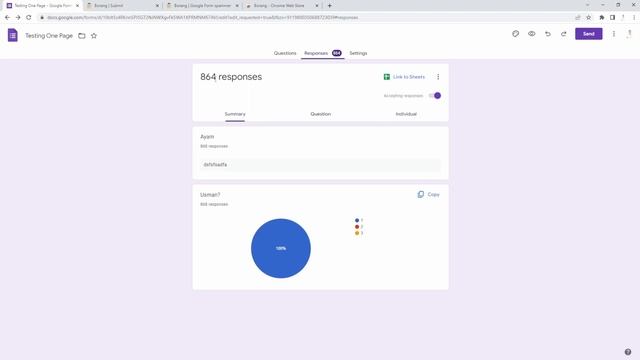Open the Individual responses sub-tab
Image resolution: width=640 pixels, height=360 pixels.
[x=406, y=114]
